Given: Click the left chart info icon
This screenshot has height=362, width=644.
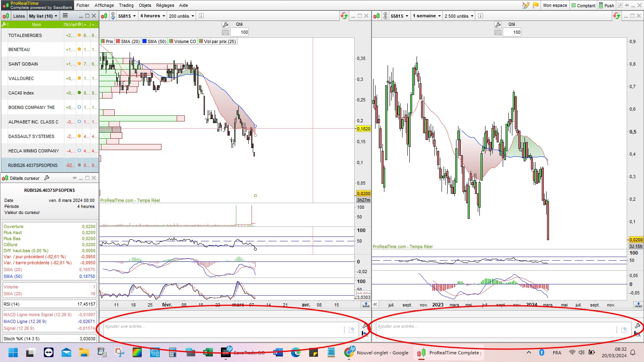Looking at the screenshot, I should [x=201, y=16].
